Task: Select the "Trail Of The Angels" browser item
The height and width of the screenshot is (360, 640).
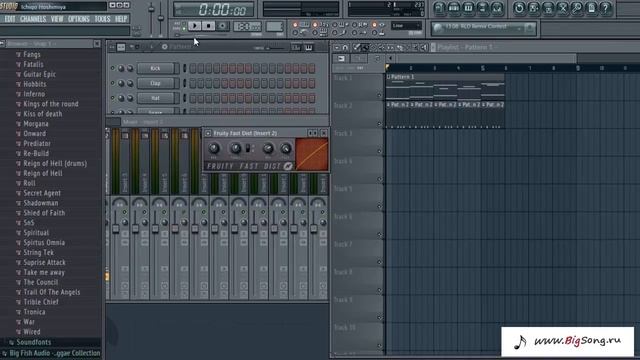Action: [x=51, y=292]
